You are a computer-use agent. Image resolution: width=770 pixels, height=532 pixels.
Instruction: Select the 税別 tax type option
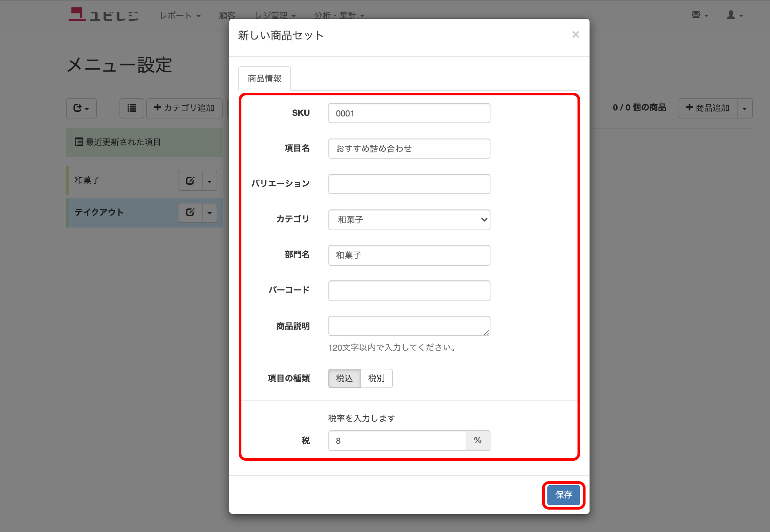376,378
